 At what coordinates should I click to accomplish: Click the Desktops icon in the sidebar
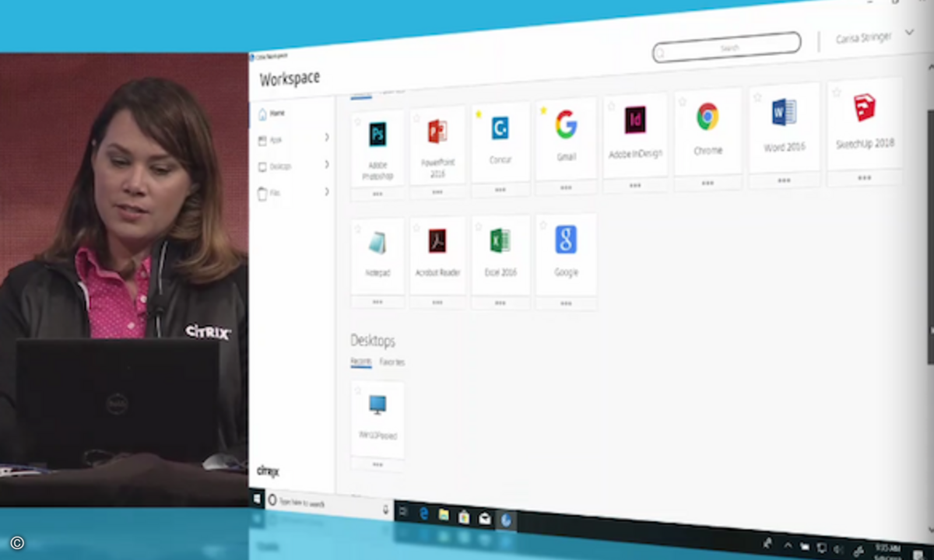[262, 166]
